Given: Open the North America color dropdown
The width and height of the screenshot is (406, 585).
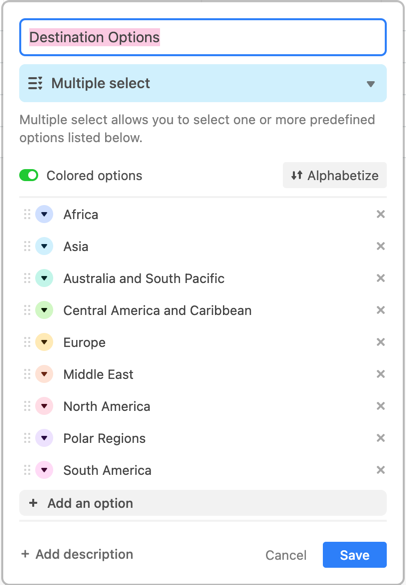Looking at the screenshot, I should tap(44, 406).
